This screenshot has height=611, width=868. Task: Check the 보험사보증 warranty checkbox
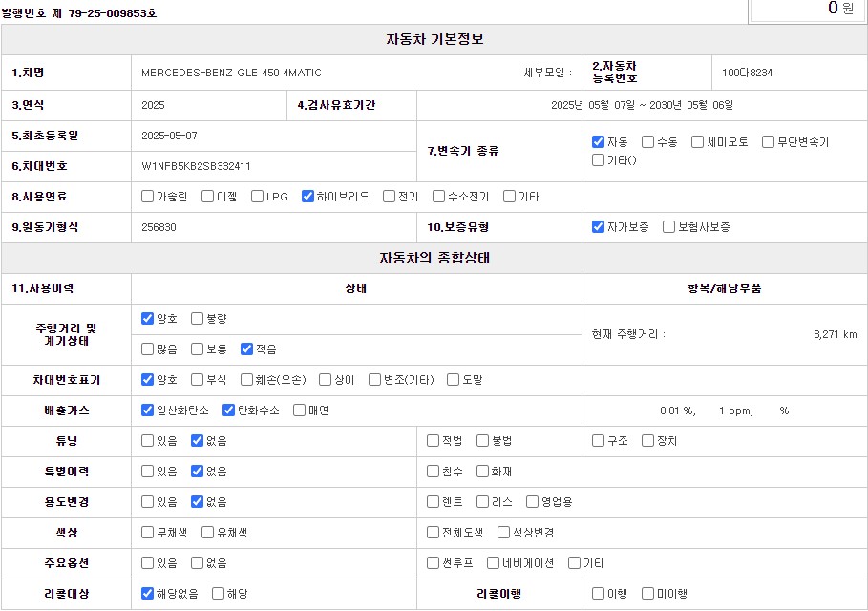pos(668,227)
